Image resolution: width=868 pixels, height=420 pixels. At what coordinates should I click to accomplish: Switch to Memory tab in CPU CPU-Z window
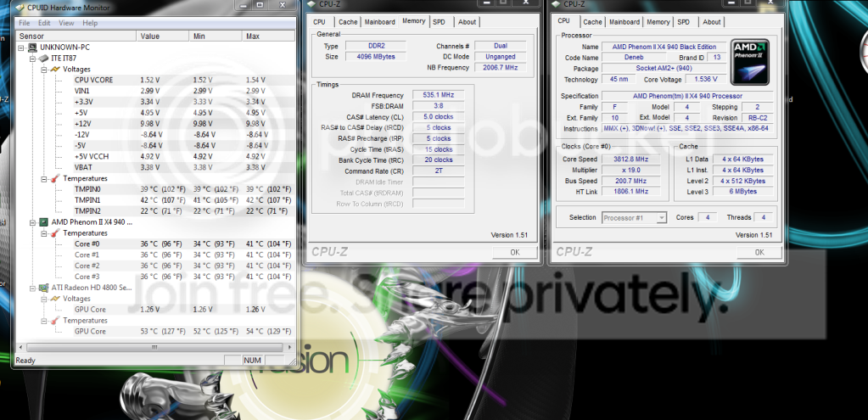[658, 22]
